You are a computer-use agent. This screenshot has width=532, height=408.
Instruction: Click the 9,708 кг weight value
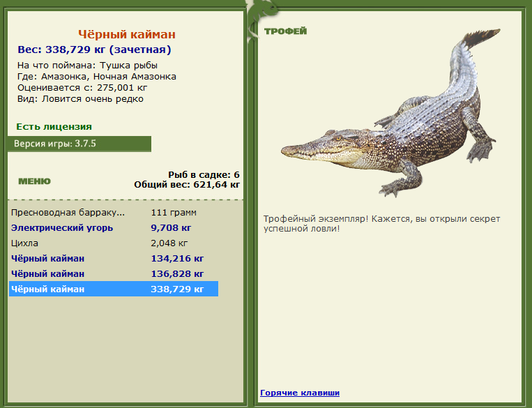coord(171,228)
